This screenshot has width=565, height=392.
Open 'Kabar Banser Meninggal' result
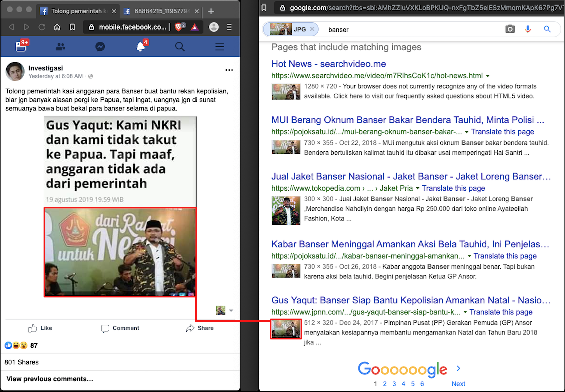click(410, 244)
